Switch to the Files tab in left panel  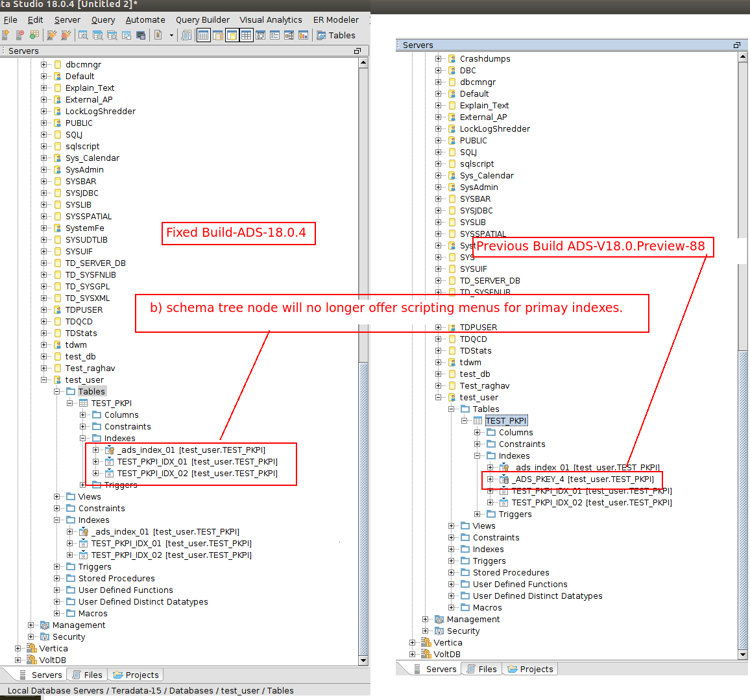88,675
